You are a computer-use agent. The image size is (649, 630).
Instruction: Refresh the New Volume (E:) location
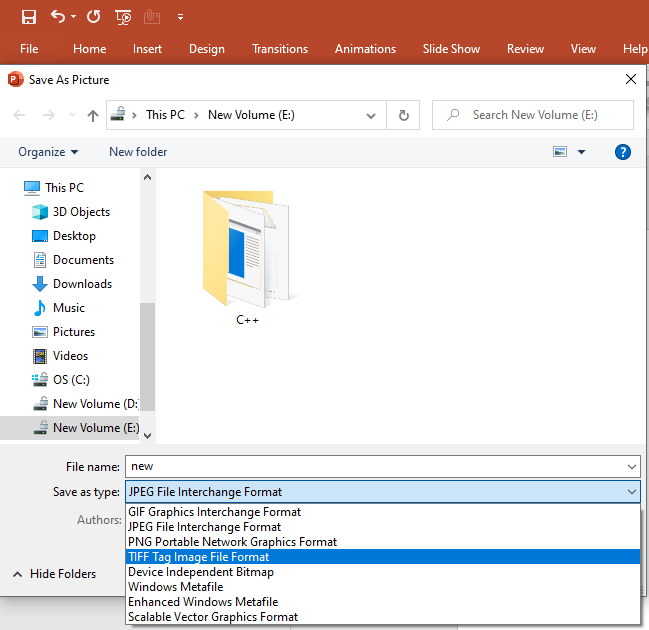403,115
